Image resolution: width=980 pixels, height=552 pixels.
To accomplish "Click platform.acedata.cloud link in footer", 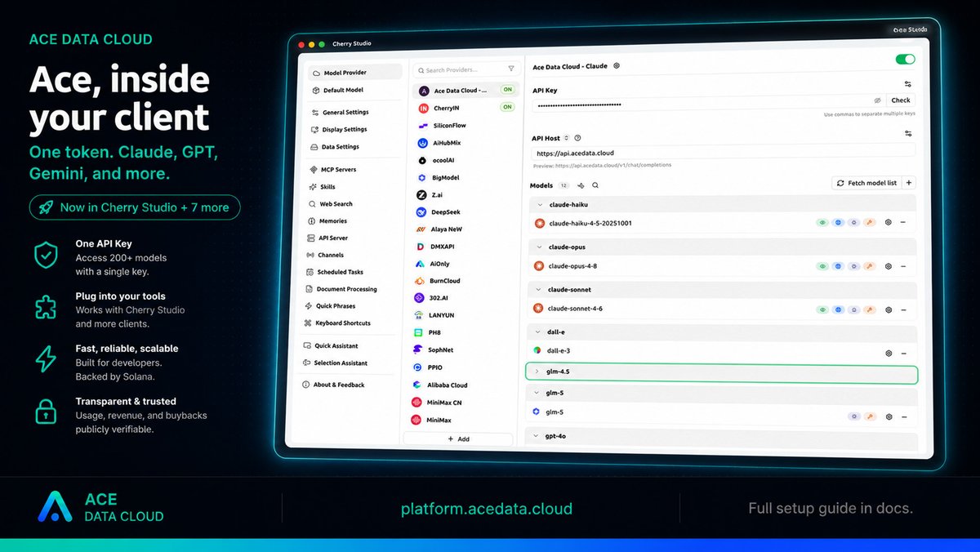I will (487, 509).
